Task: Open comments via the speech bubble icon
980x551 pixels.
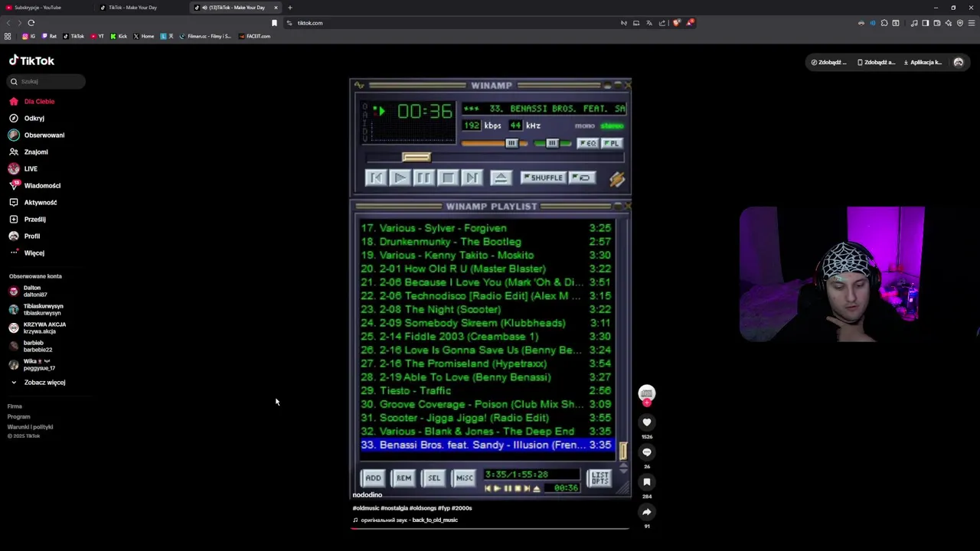Action: click(647, 452)
